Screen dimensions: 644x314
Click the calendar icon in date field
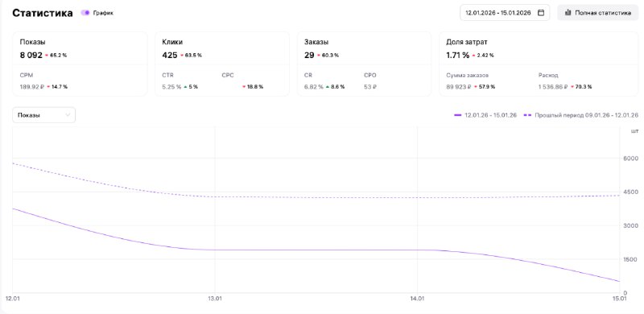541,13
